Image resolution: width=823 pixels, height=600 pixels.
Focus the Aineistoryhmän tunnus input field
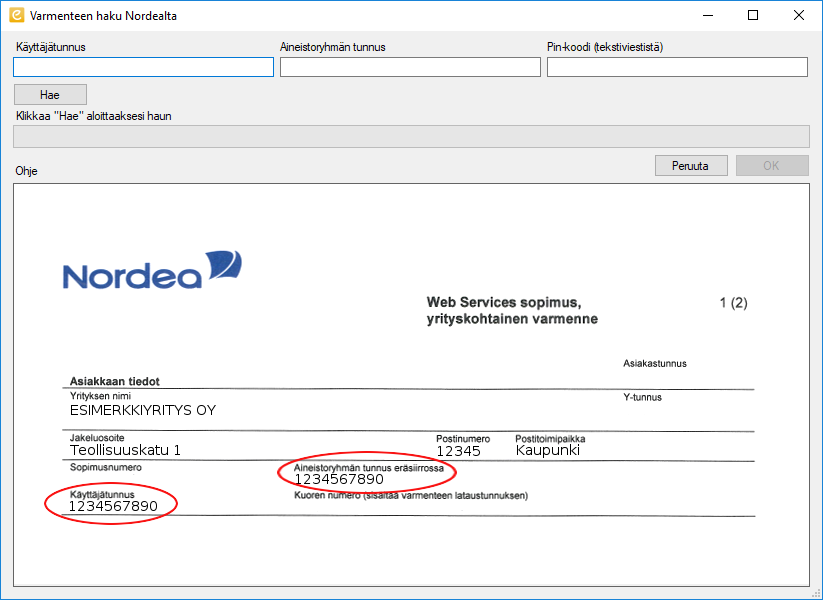410,67
